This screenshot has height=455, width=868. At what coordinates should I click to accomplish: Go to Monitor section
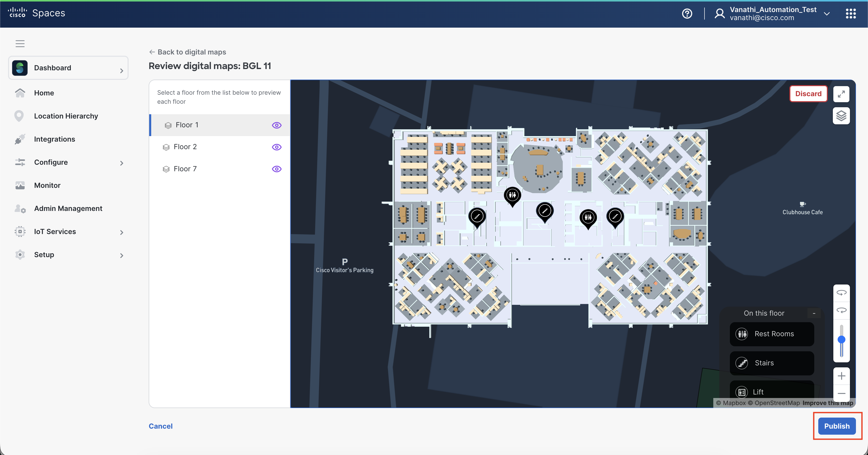click(47, 185)
